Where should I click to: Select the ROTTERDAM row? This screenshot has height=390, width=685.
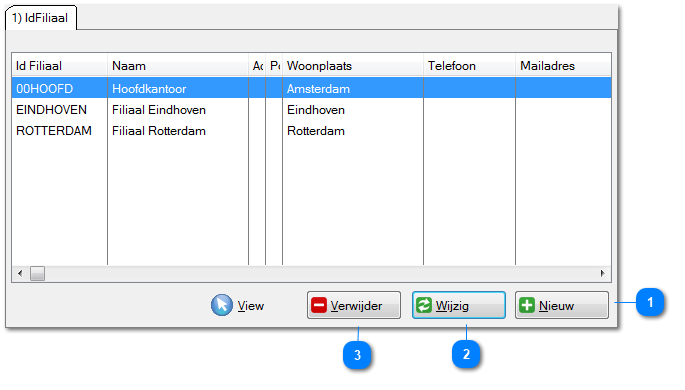311,131
